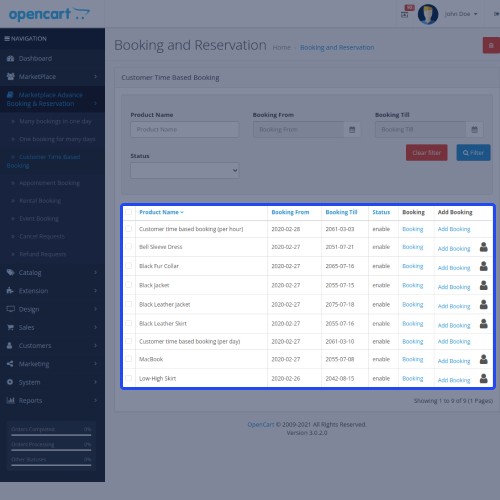Click the Reports chart icon
This screenshot has width=500, height=500.
(11, 400)
